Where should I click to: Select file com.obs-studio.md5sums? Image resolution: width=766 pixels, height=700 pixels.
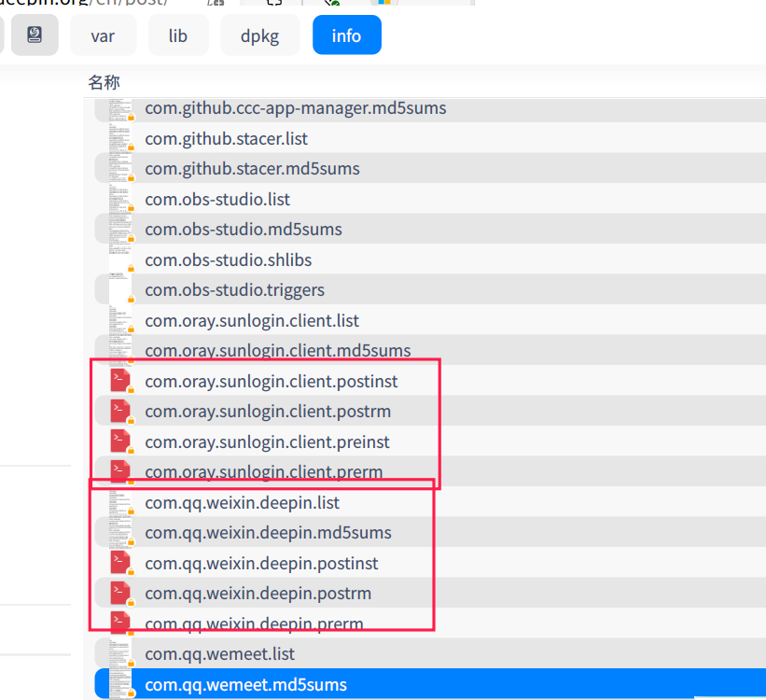[430, 230]
